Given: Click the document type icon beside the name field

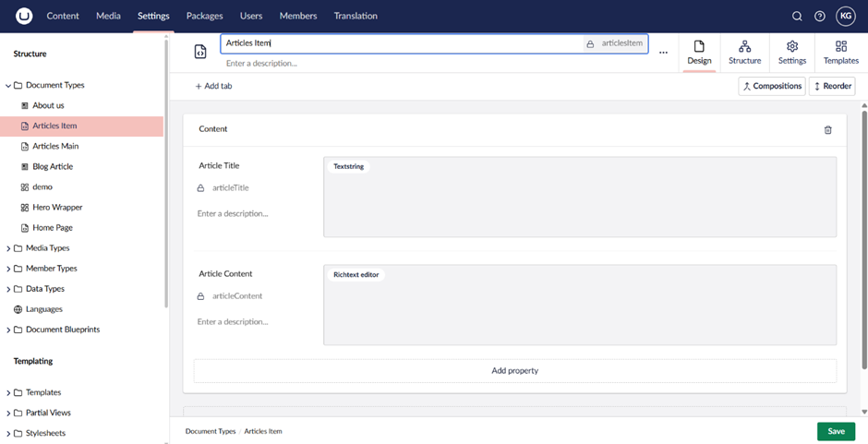Looking at the screenshot, I should [200, 52].
